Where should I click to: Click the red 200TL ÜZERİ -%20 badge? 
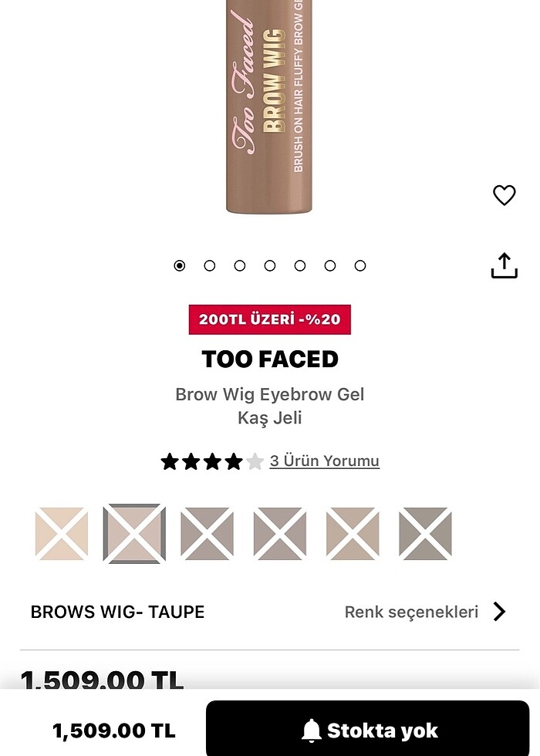click(270, 319)
